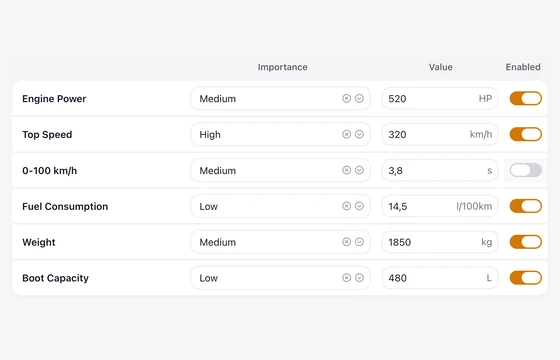Clear the Boot Capacity importance selection
The width and height of the screenshot is (560, 360).
[x=346, y=278]
